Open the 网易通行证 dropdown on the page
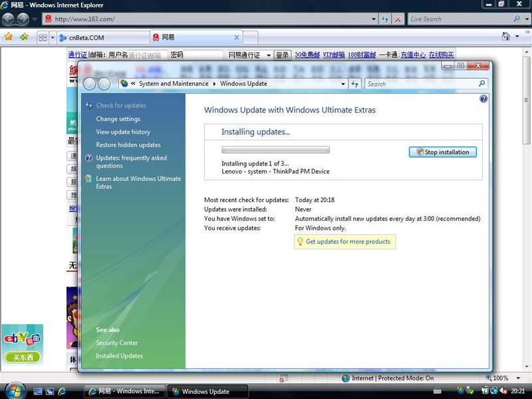This screenshot has width=532, height=399. coord(269,55)
